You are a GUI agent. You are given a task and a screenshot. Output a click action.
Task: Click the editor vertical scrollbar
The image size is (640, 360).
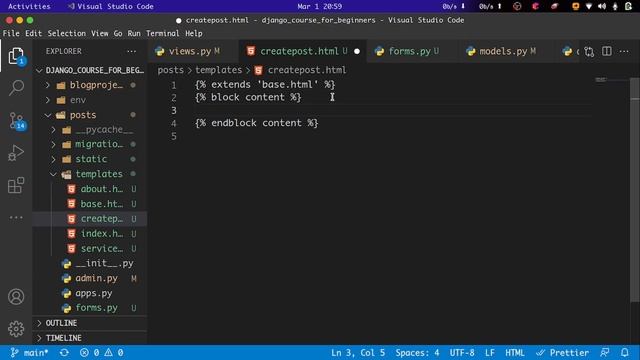(635, 190)
